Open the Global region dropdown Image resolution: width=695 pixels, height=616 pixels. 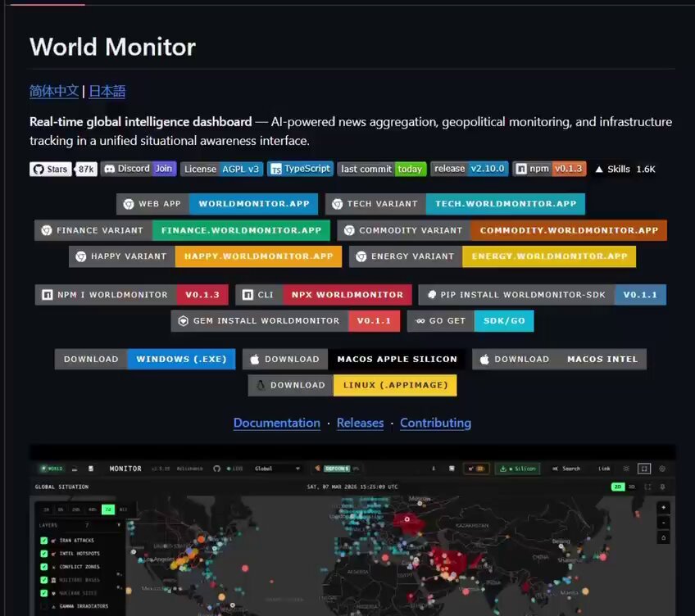coord(277,469)
